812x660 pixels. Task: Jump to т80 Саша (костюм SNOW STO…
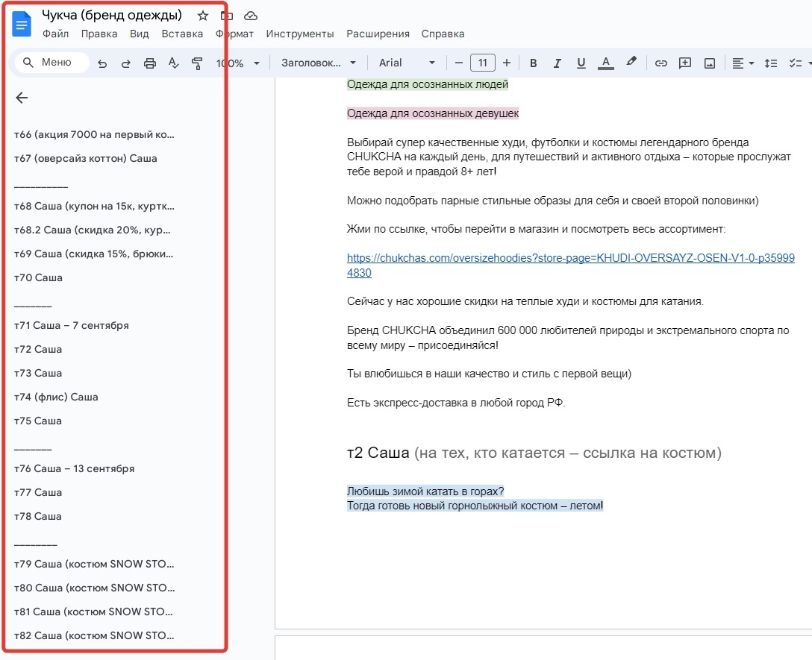point(95,588)
